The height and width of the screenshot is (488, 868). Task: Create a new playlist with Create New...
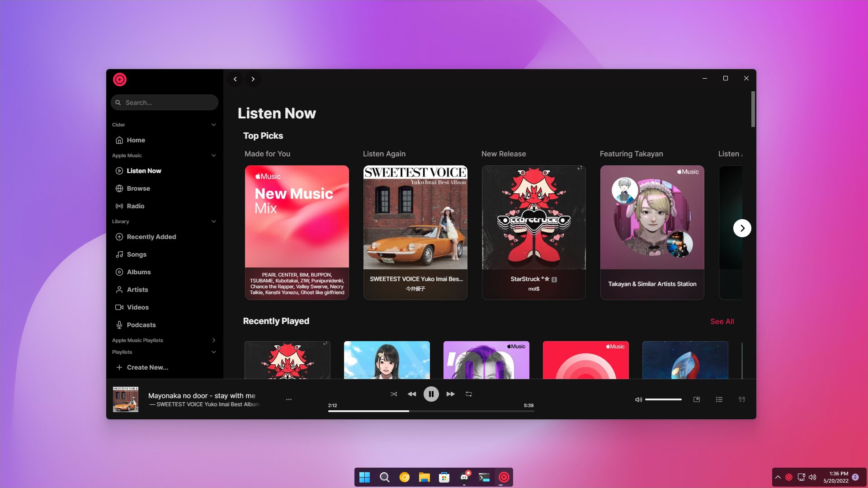tap(165, 367)
